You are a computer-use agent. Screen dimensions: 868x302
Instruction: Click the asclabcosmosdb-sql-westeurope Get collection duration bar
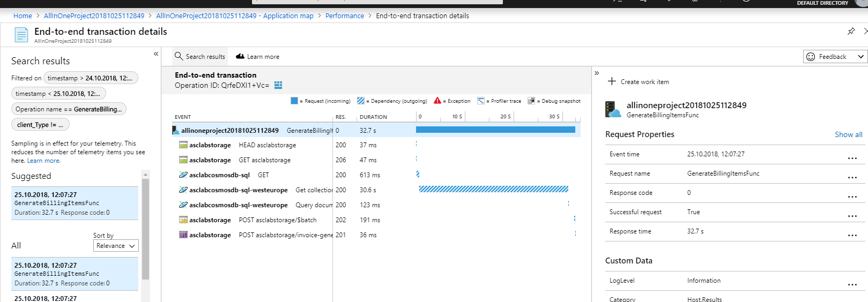pos(493,189)
